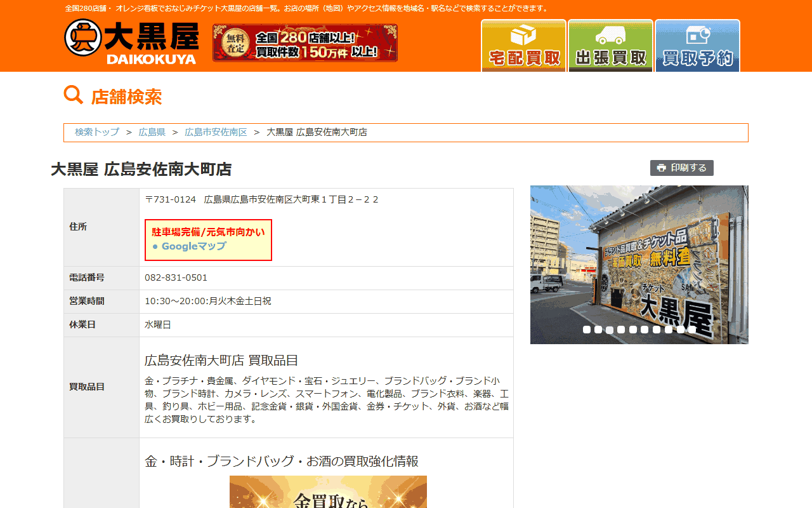Go to 検索トップ breadcrumb link

(97, 132)
